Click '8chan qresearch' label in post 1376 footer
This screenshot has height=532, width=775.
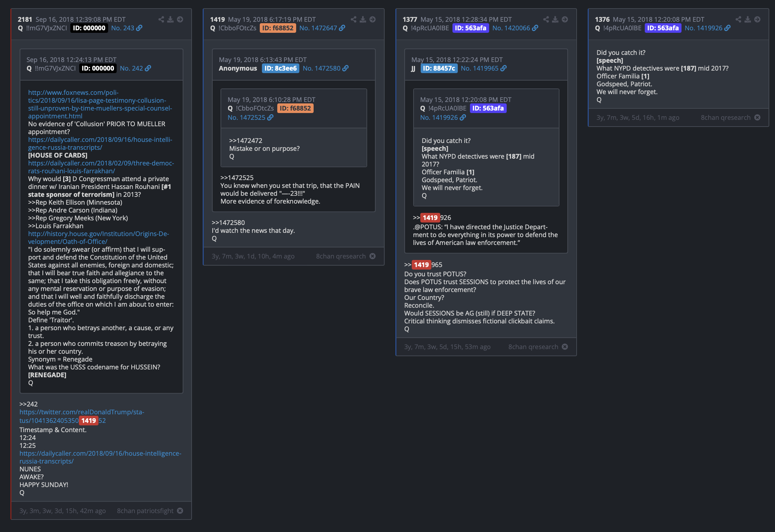(726, 117)
